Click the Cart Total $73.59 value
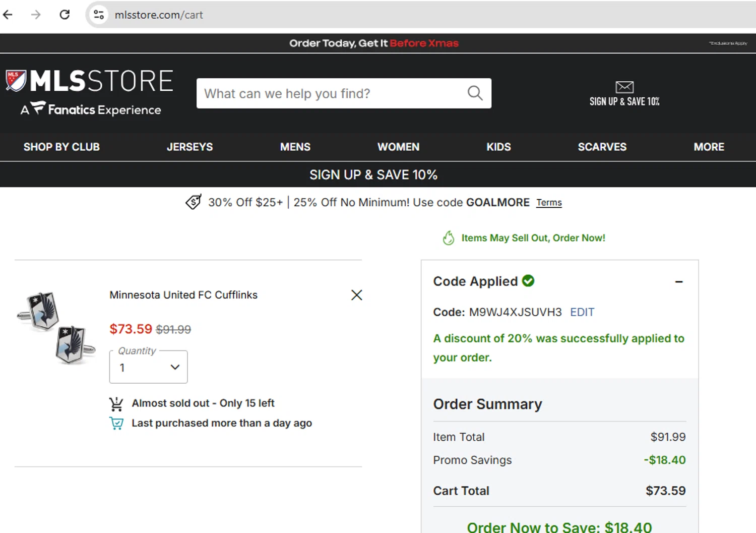 pyautogui.click(x=666, y=491)
